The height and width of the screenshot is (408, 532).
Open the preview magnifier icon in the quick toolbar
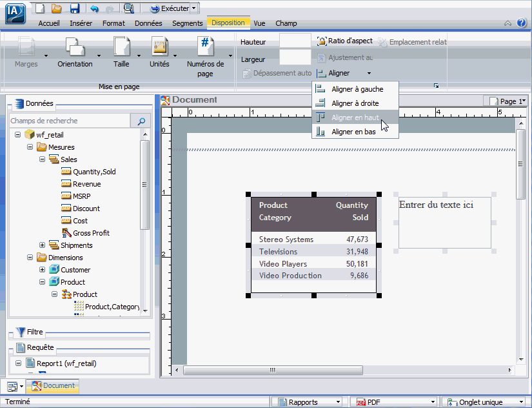coord(129,8)
